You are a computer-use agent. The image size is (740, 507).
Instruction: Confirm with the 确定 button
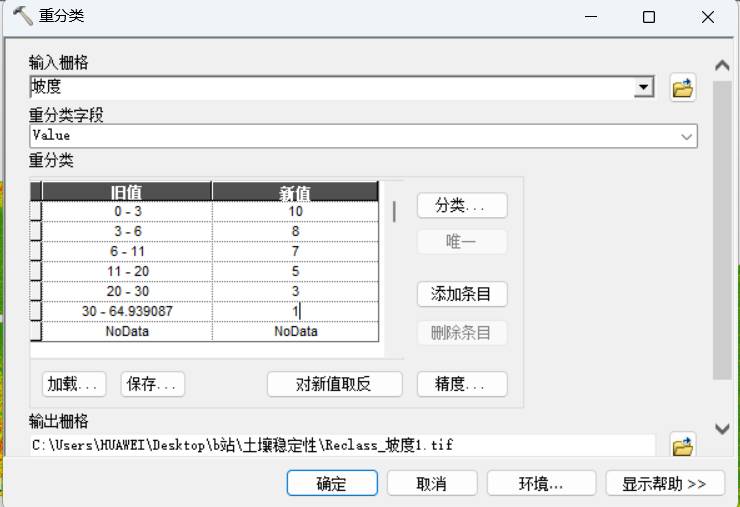tap(332, 483)
